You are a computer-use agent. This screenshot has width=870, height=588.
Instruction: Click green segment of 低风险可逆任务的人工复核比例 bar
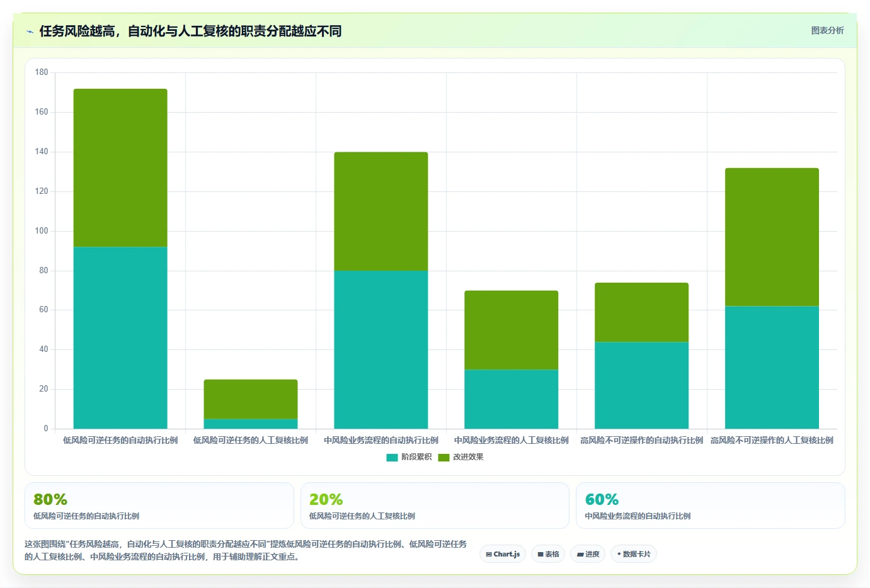(x=251, y=399)
